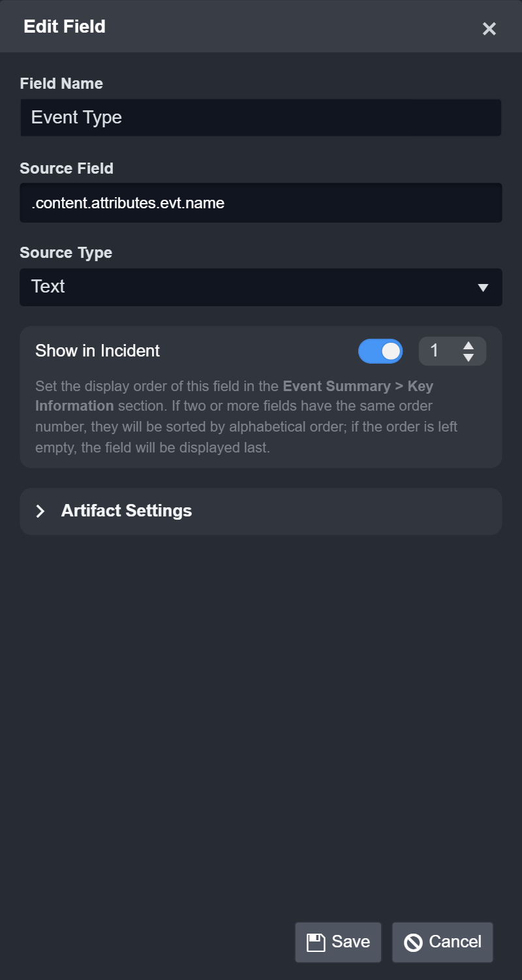Screen dimensions: 522x980
Task: Click the Artifact Settings header label
Action: pyautogui.click(x=127, y=511)
